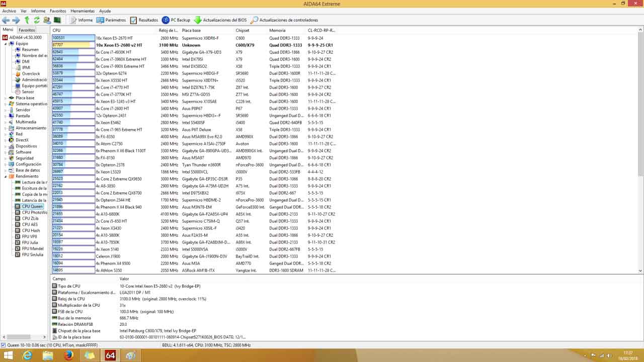Open the Herramientas menu
The width and height of the screenshot is (644, 362).
83,11
